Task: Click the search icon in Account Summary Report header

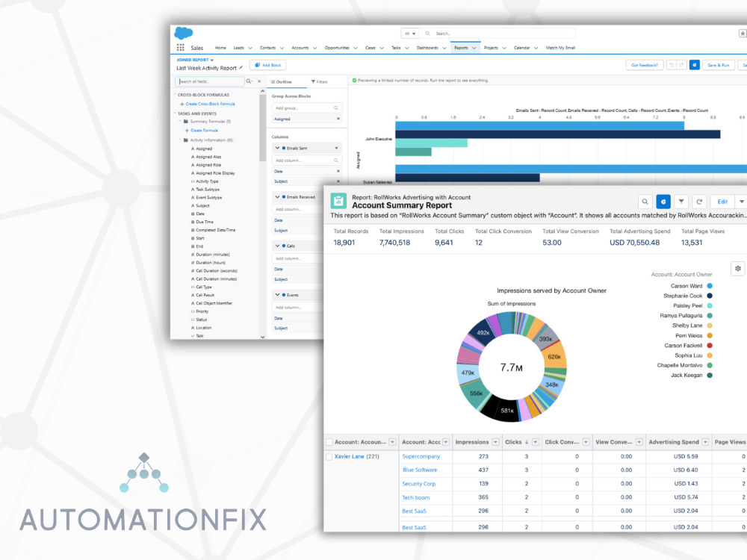Action: pos(645,202)
